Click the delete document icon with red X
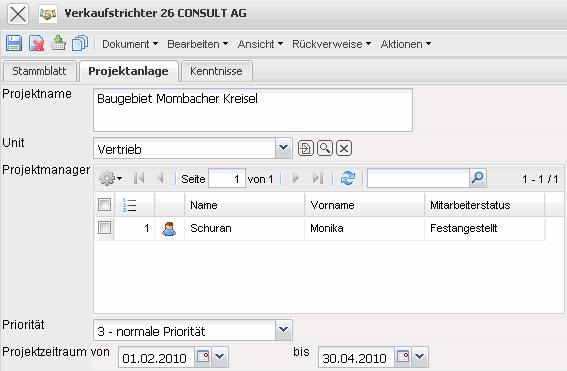Screen dimensions: 567x371 (x=37, y=43)
